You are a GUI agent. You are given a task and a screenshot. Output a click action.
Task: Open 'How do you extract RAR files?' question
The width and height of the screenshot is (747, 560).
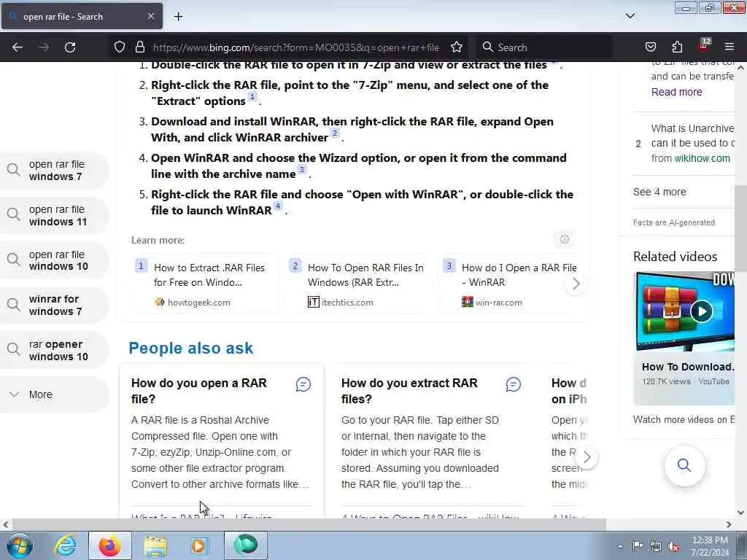point(409,391)
